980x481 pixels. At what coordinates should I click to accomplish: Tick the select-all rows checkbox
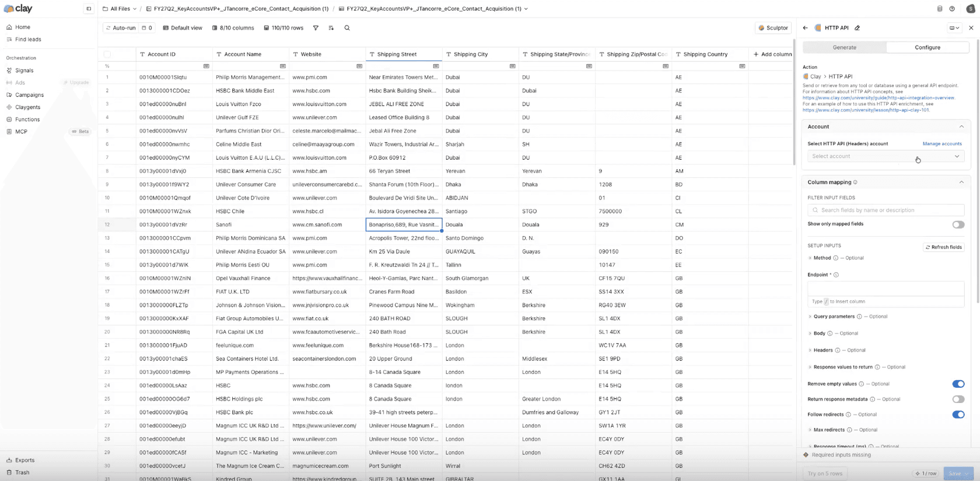coord(107,54)
